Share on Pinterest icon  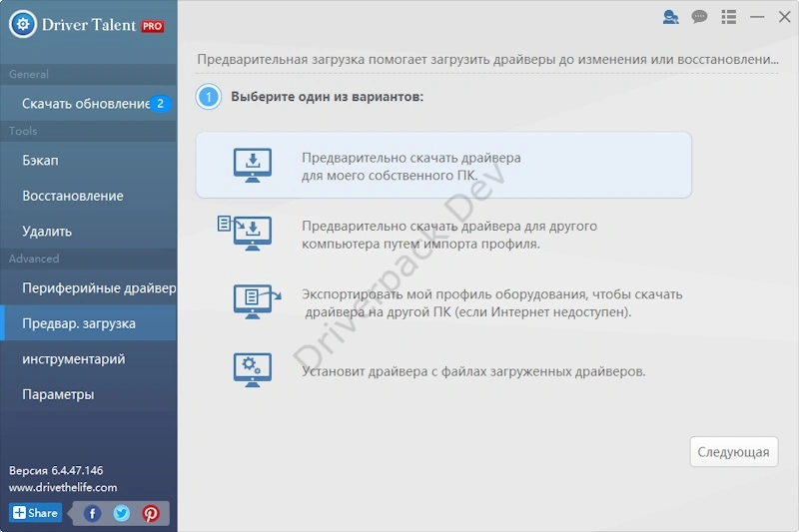[151, 513]
